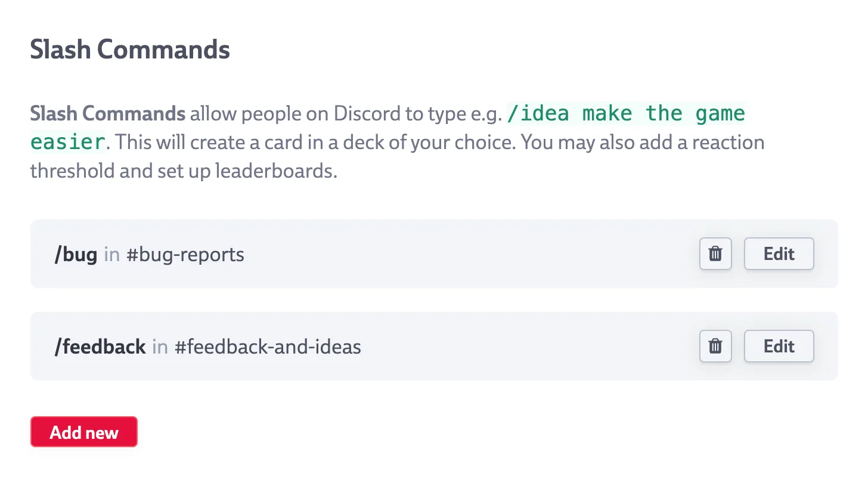Select the #bug-reports channel label

pyautogui.click(x=185, y=255)
